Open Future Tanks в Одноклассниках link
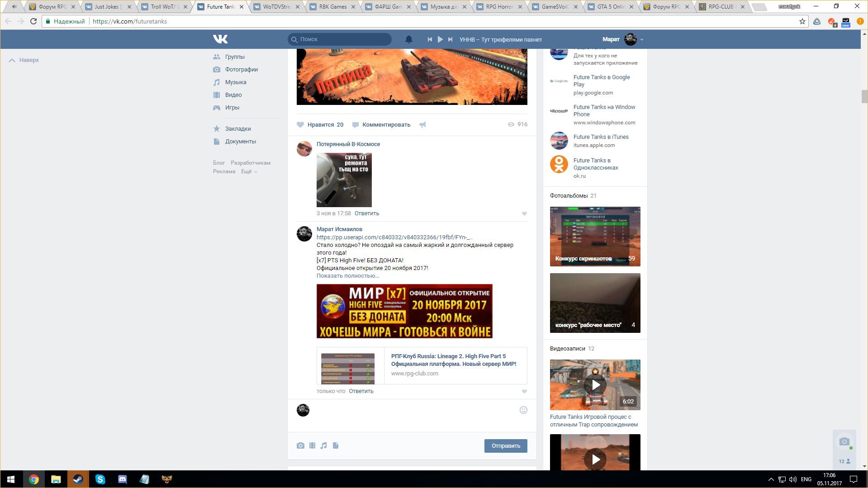Screen dimensions: 868x488 [596, 164]
